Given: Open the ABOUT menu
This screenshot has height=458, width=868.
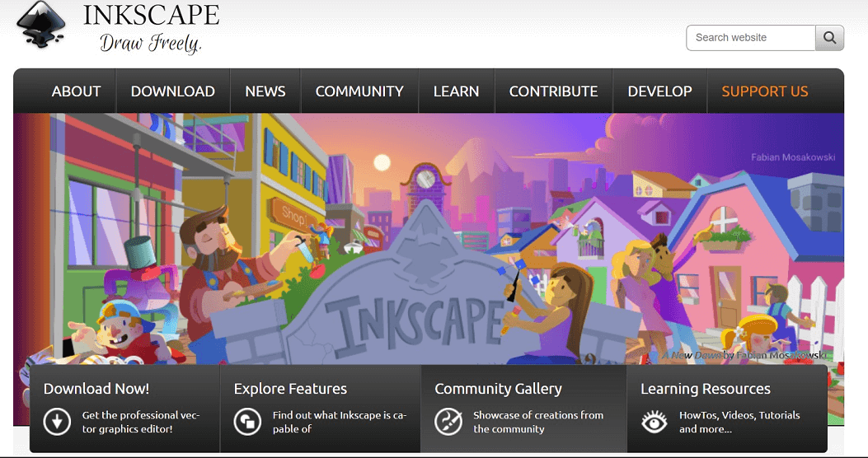Looking at the screenshot, I should [77, 91].
